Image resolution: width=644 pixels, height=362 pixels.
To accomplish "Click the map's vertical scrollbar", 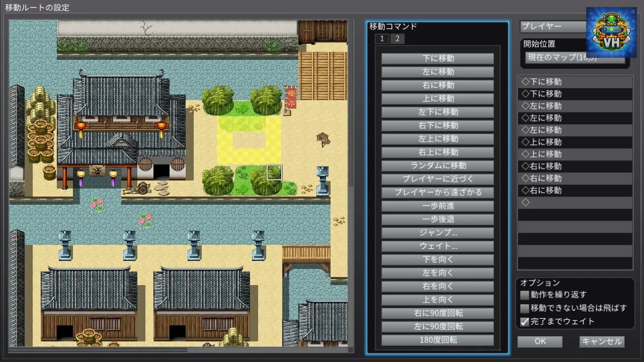I will pos(351,103).
